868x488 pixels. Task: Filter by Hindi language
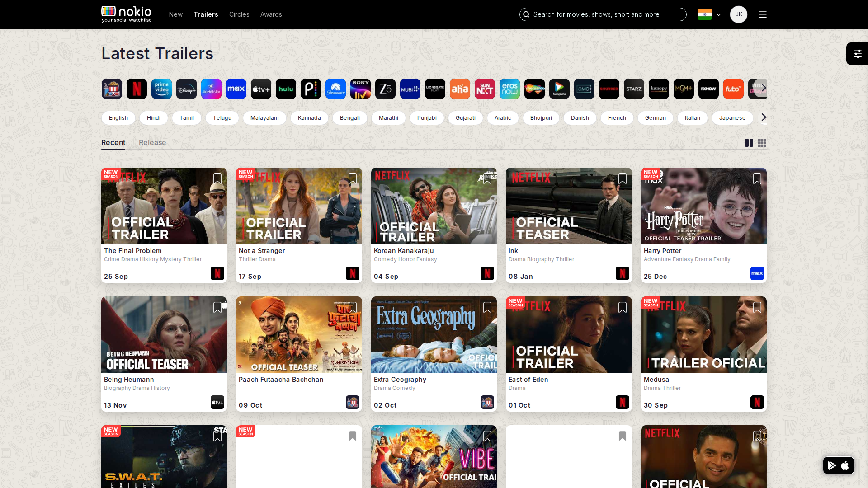pyautogui.click(x=154, y=118)
